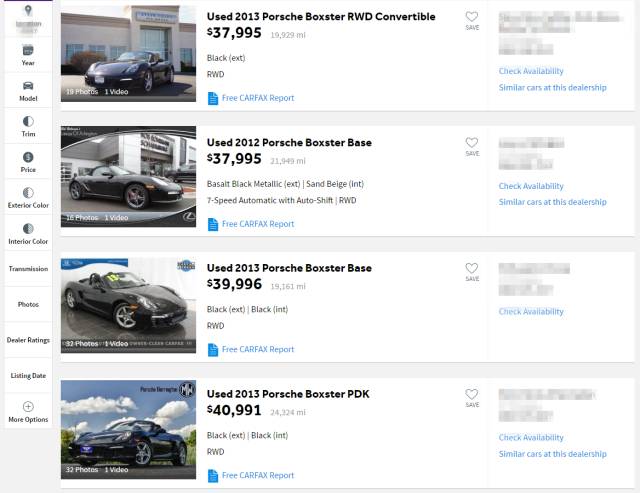Save the 2012 Porsche Boxster Base listing

pos(472,147)
